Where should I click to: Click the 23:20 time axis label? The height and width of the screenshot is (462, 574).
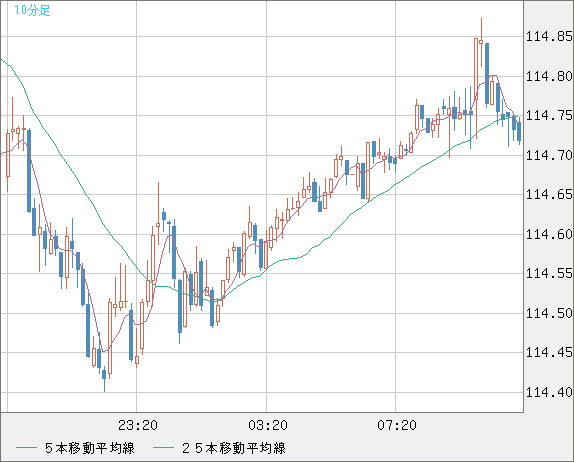(138, 425)
